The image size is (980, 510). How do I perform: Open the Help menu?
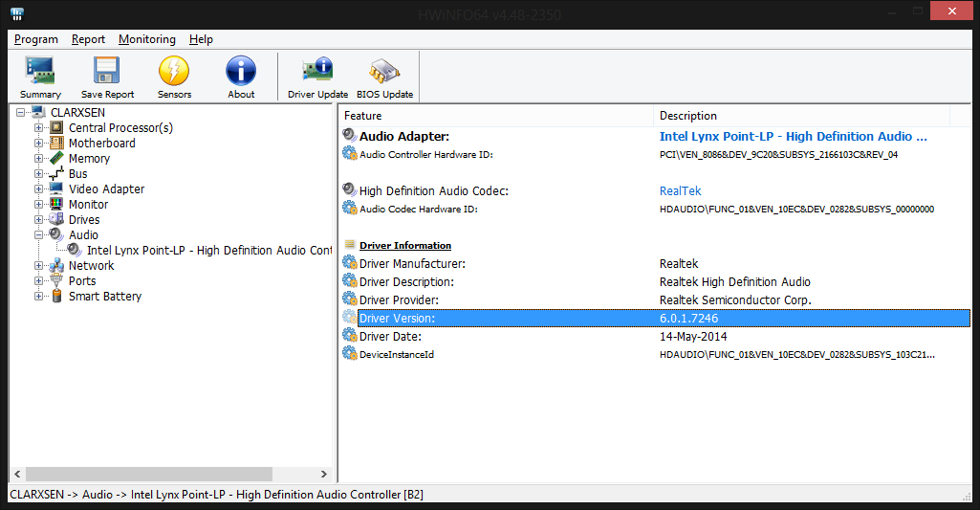tap(201, 39)
